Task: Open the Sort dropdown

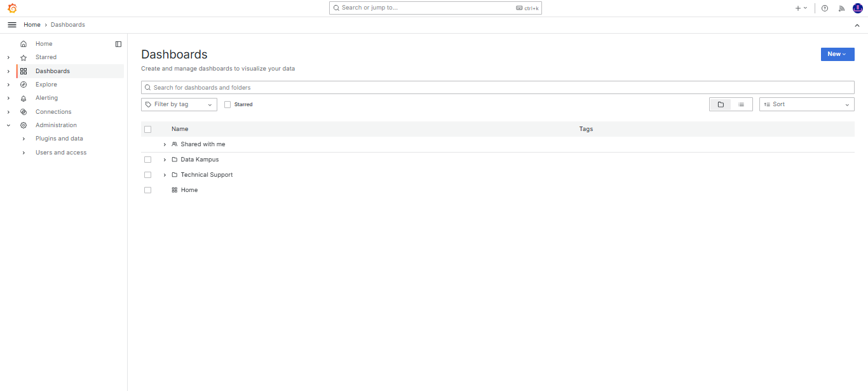Action: pos(806,104)
